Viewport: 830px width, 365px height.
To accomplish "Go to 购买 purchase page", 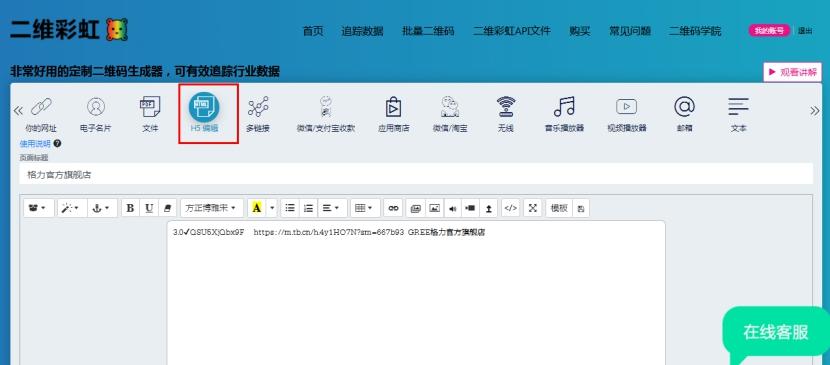I will 580,31.
